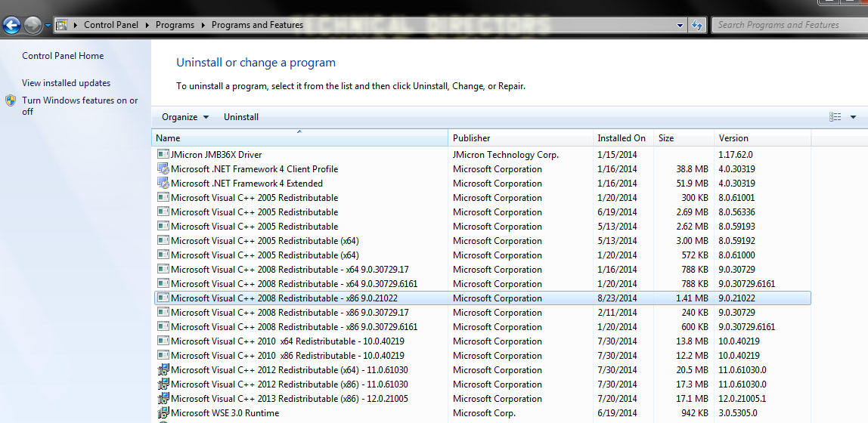868x423 pixels.
Task: Expand the arrow after Control Panel breadcrumb
Action: [x=147, y=25]
